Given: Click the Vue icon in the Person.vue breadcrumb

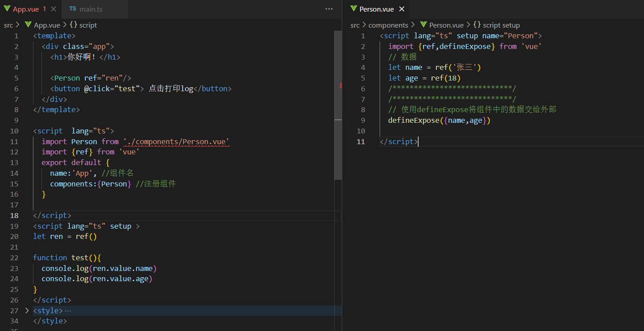Looking at the screenshot, I should 423,25.
